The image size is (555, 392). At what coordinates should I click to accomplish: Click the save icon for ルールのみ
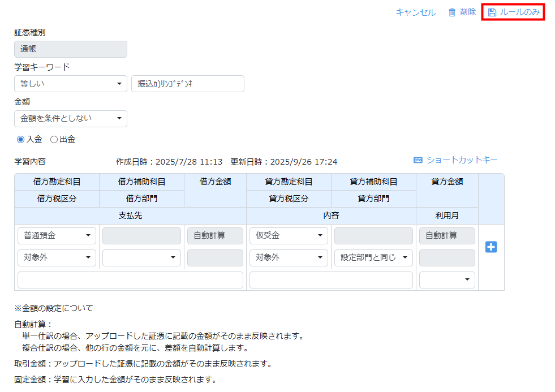pos(492,12)
